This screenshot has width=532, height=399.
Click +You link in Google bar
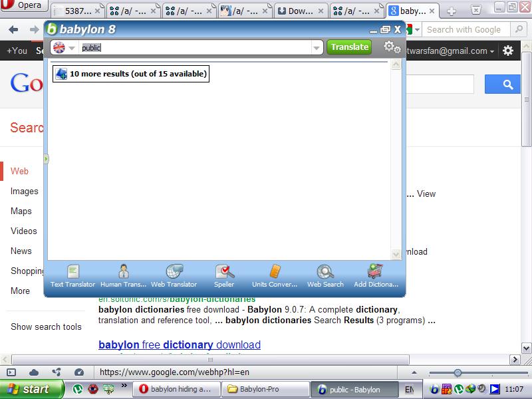(17, 51)
